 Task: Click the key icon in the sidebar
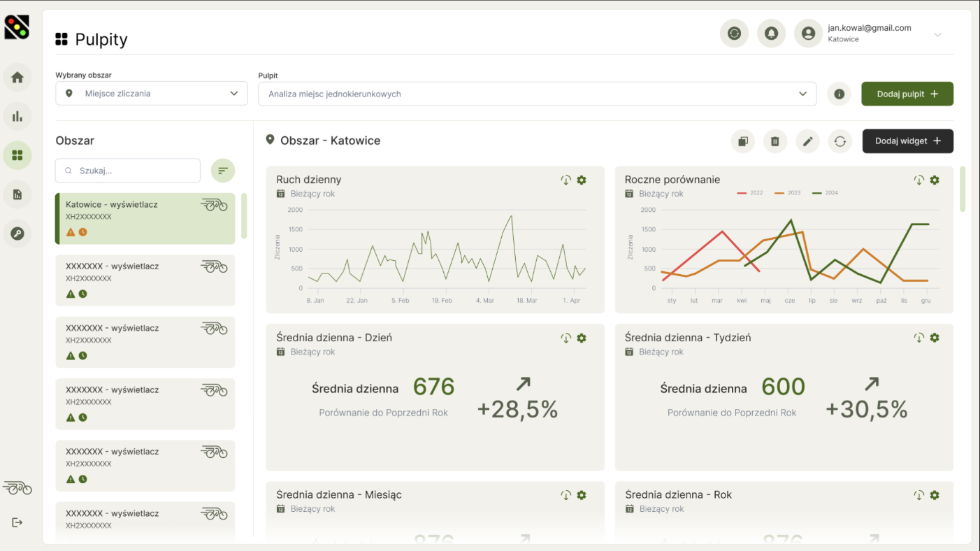(17, 234)
